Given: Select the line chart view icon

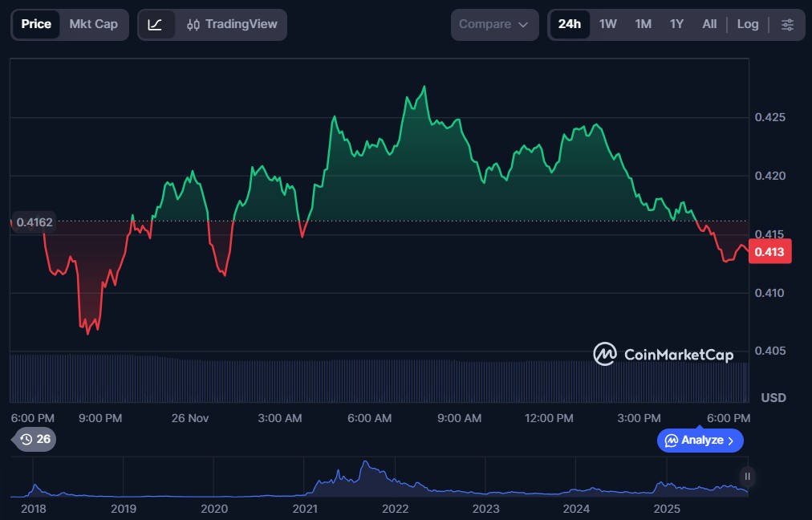Looking at the screenshot, I should coord(156,25).
